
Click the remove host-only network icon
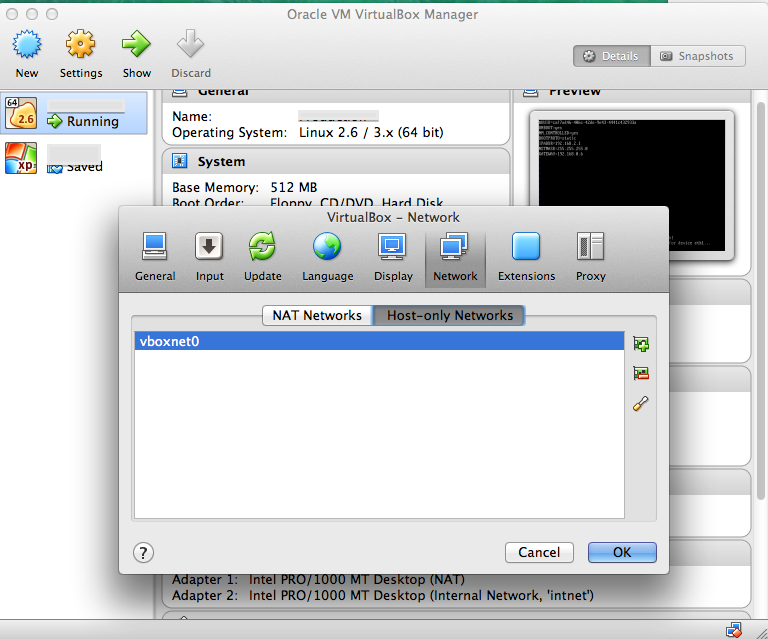[x=641, y=374]
